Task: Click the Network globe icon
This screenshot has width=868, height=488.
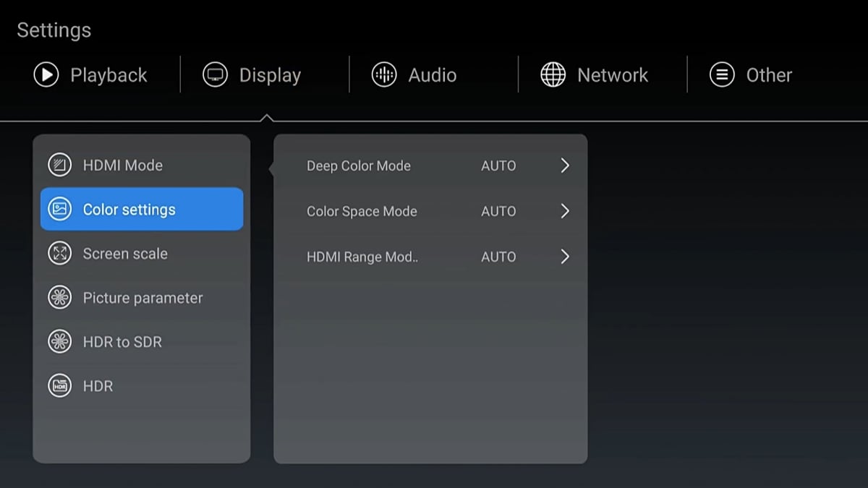Action: (x=553, y=74)
